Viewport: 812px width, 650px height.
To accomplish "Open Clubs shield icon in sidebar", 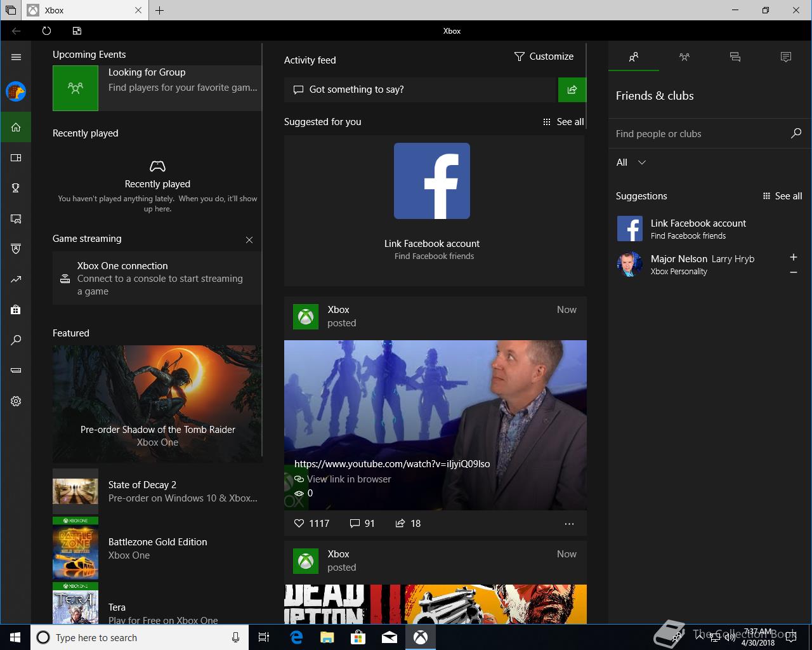I will pyautogui.click(x=16, y=249).
